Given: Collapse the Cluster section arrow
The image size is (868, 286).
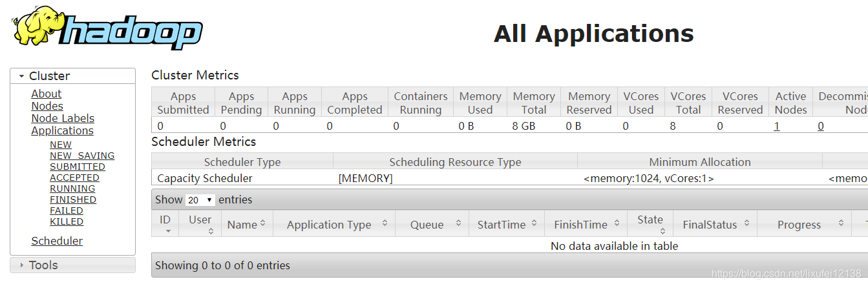Looking at the screenshot, I should pyautogui.click(x=21, y=76).
